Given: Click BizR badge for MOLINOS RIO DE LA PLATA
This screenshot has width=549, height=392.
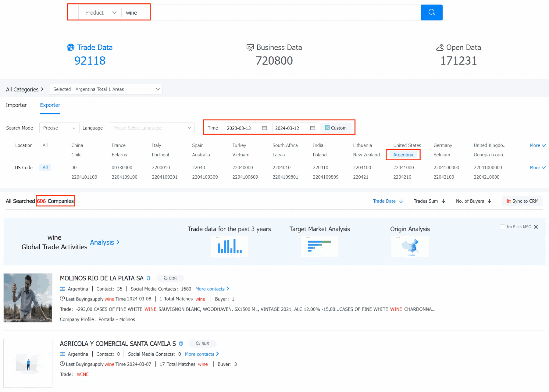Looking at the screenshot, I should point(170,278).
